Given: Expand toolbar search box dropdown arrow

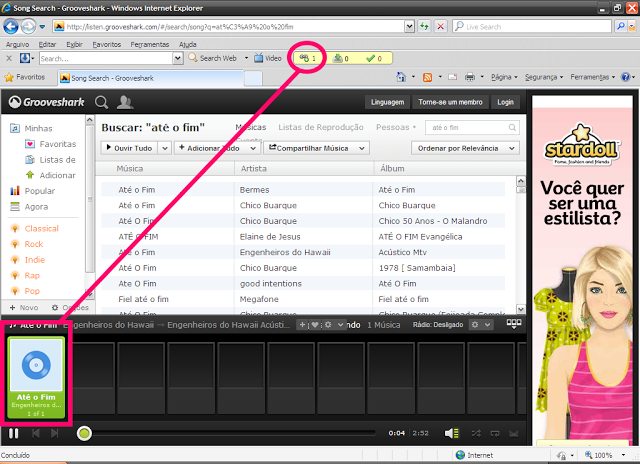Looking at the screenshot, I should pos(178,58).
